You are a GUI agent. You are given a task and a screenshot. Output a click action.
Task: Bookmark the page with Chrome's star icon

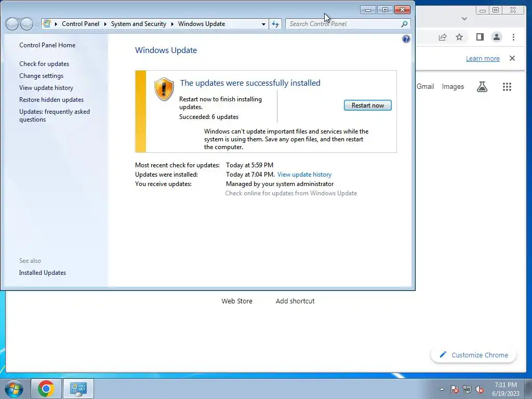(459, 37)
